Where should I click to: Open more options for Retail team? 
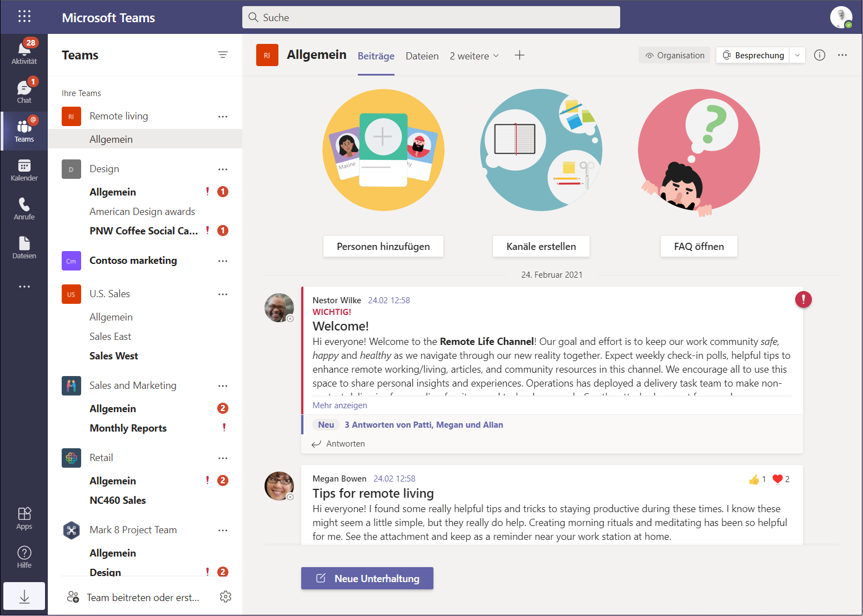[x=223, y=458]
